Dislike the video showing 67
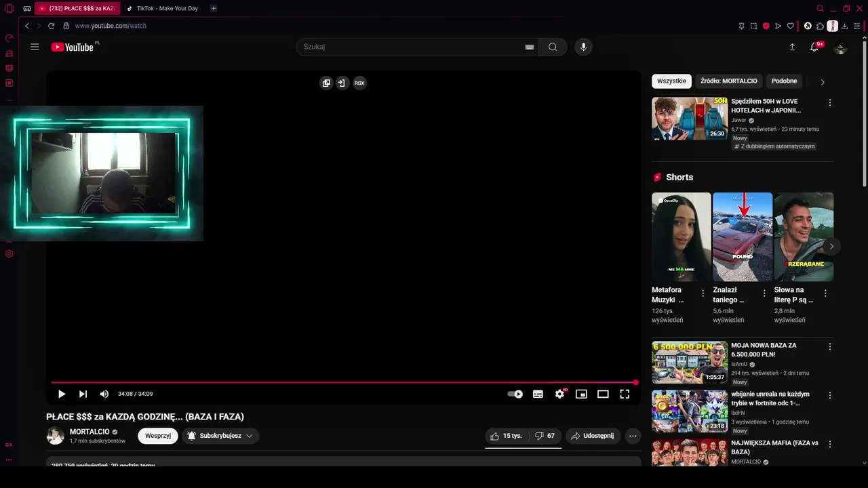868x488 pixels. click(x=545, y=436)
